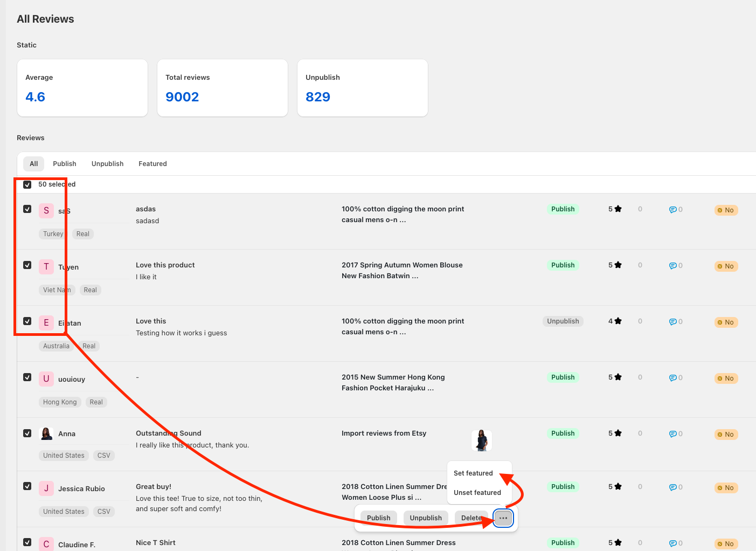Choose 'Unset featured' from the popup menu
This screenshot has width=756, height=551.
(x=477, y=493)
